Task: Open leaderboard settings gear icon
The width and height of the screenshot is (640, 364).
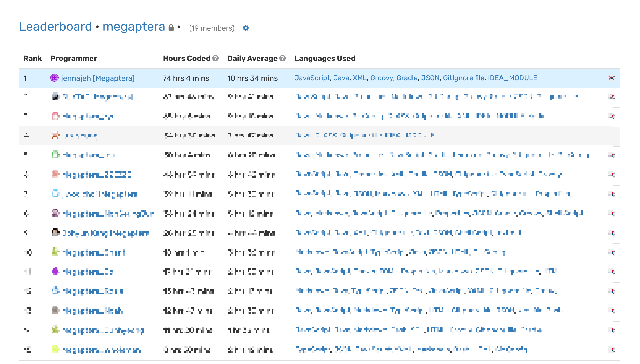Action: [x=246, y=28]
